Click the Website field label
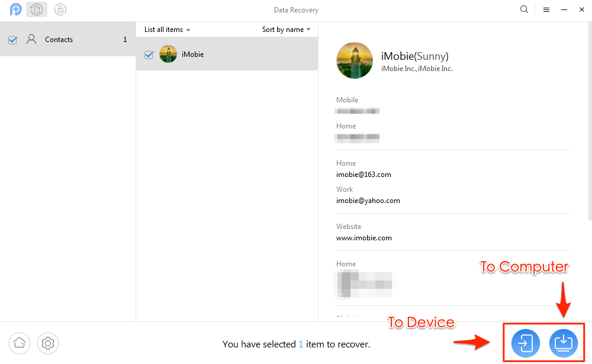The image size is (592, 364). pos(349,227)
